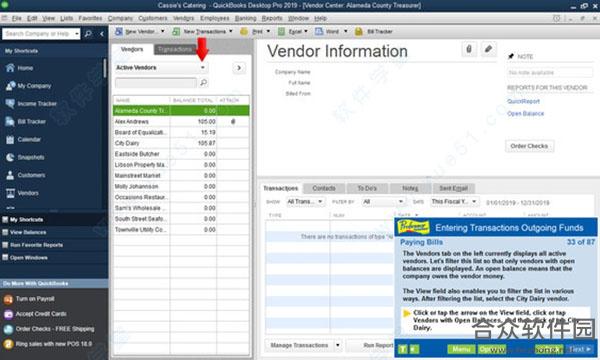Click Run Favorite Reports in sidebar

coord(36,245)
